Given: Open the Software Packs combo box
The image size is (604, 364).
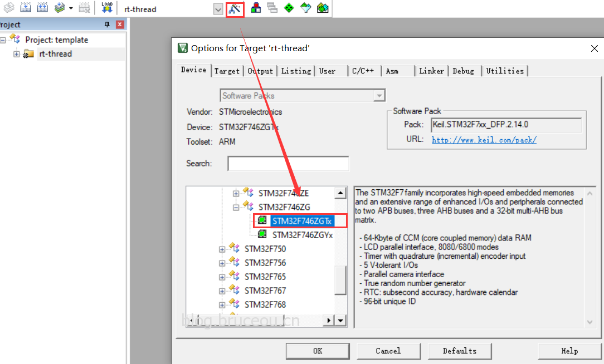Looking at the screenshot, I should (303, 95).
